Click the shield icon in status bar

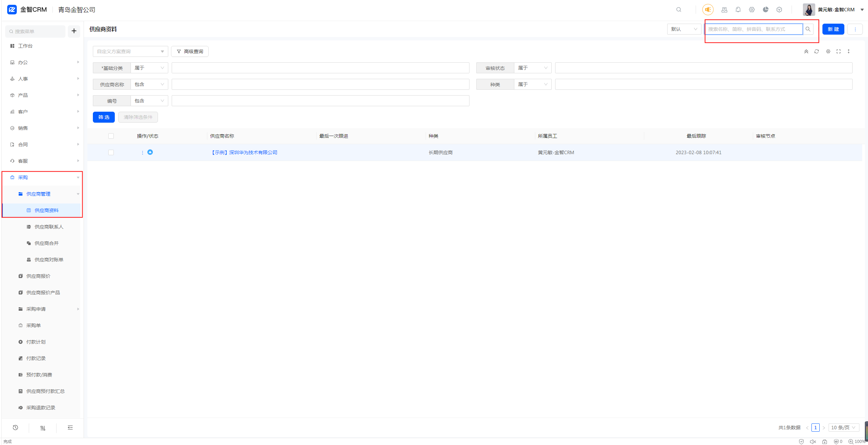coord(801,442)
